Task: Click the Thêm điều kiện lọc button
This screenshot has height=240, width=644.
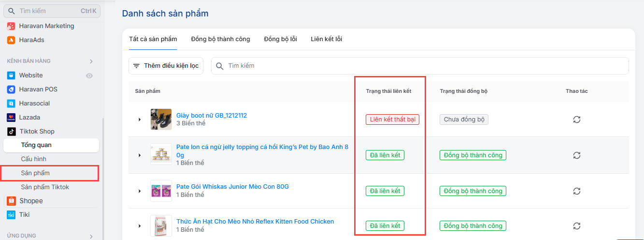Action: 166,66
